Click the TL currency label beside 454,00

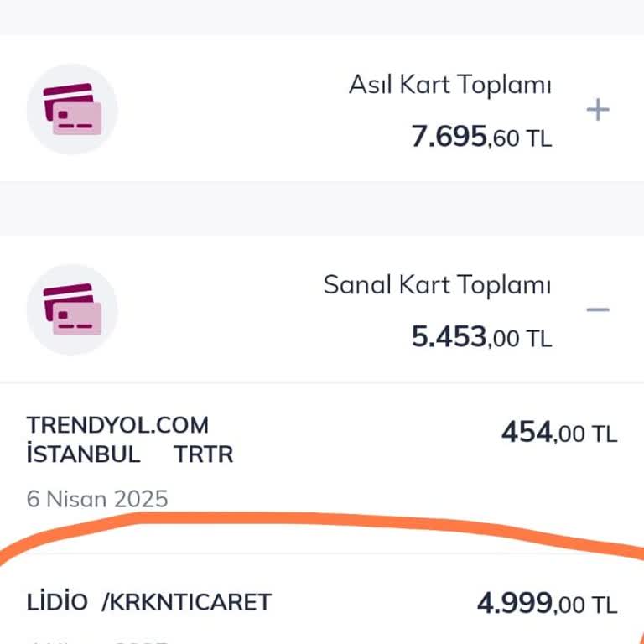[x=604, y=434]
